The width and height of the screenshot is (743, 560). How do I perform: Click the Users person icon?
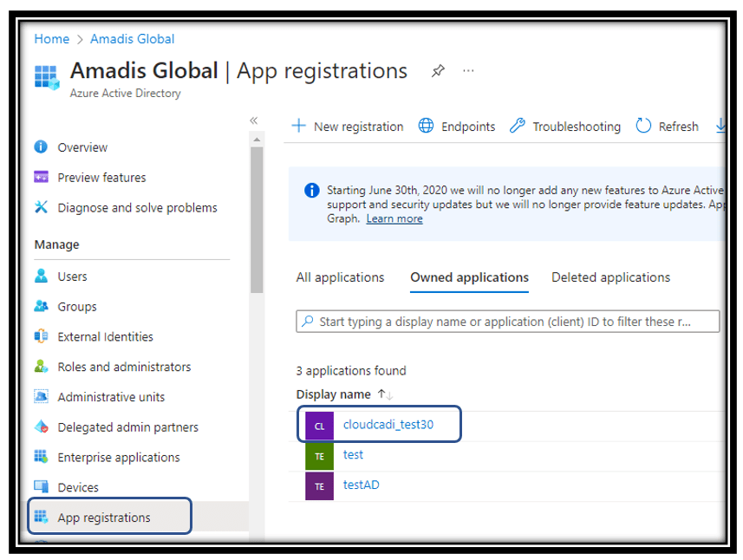42,276
